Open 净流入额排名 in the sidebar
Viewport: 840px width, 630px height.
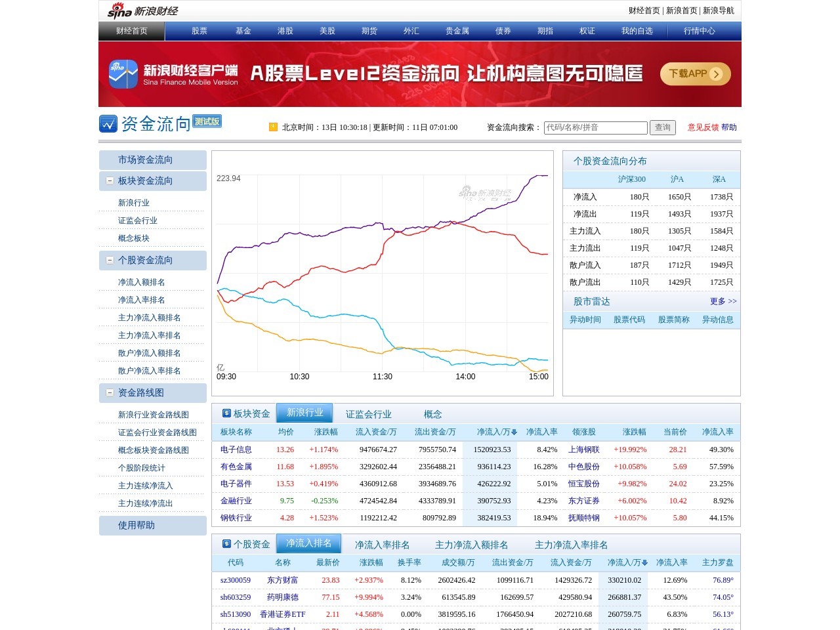click(x=142, y=282)
